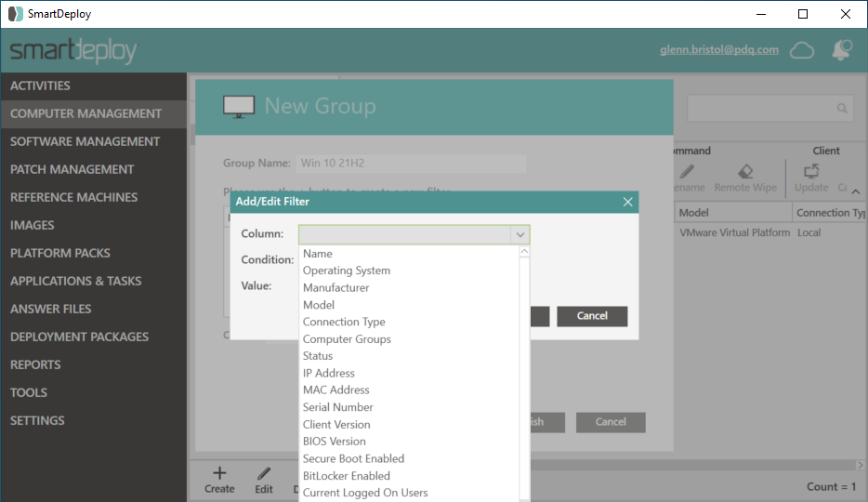Open Settings section
This screenshot has height=502, width=868.
94,420
